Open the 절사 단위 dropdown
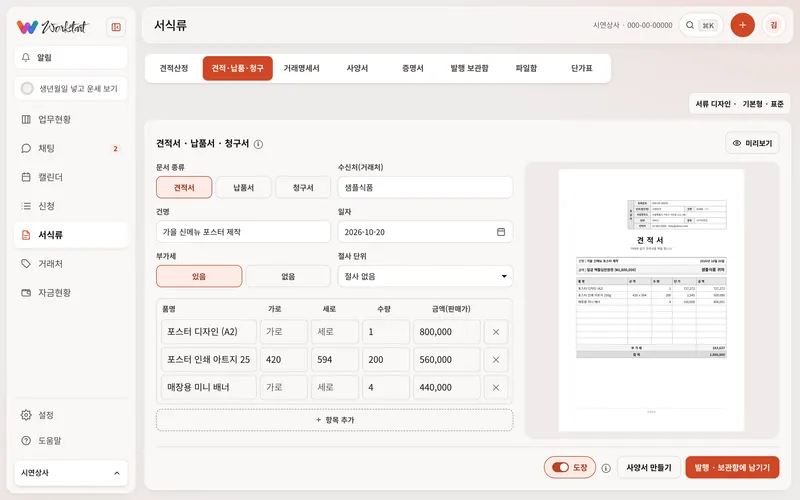 pos(426,276)
